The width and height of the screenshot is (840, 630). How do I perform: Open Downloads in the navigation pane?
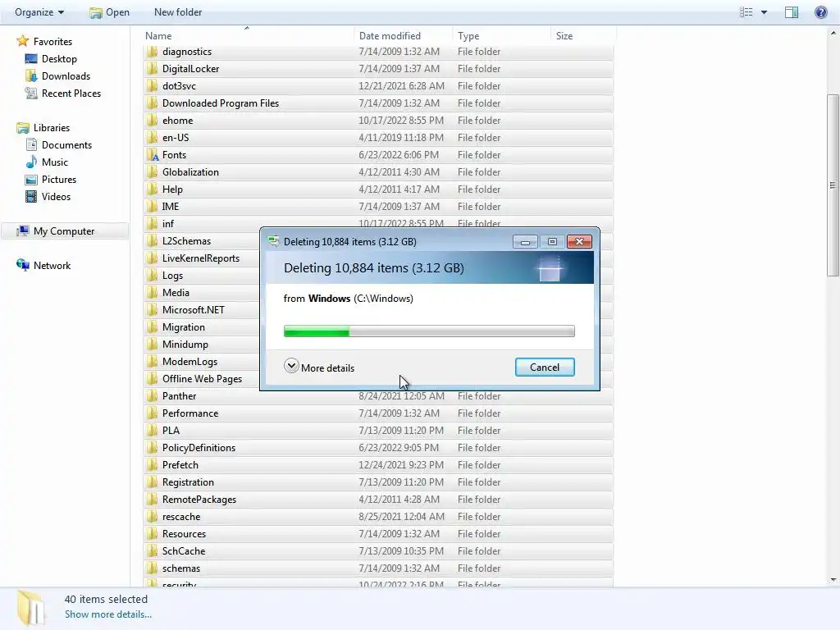(66, 76)
